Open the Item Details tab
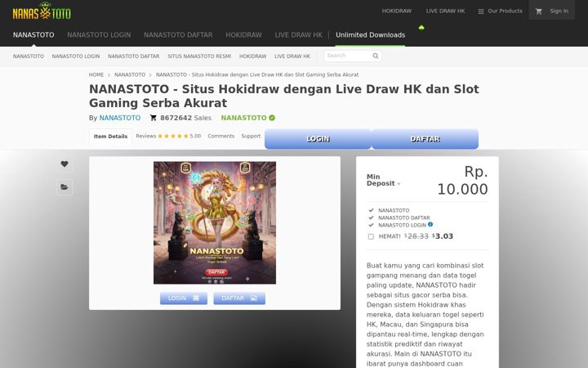 pyautogui.click(x=110, y=137)
